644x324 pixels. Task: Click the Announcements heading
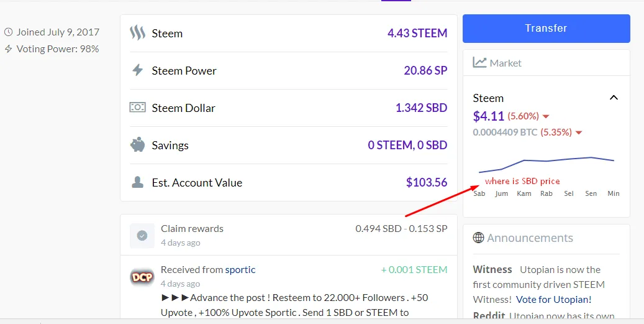click(530, 238)
